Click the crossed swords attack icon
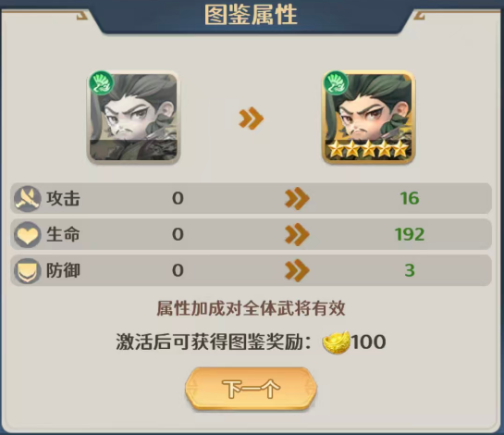Viewport: 504px width, 435px height. pos(28,198)
